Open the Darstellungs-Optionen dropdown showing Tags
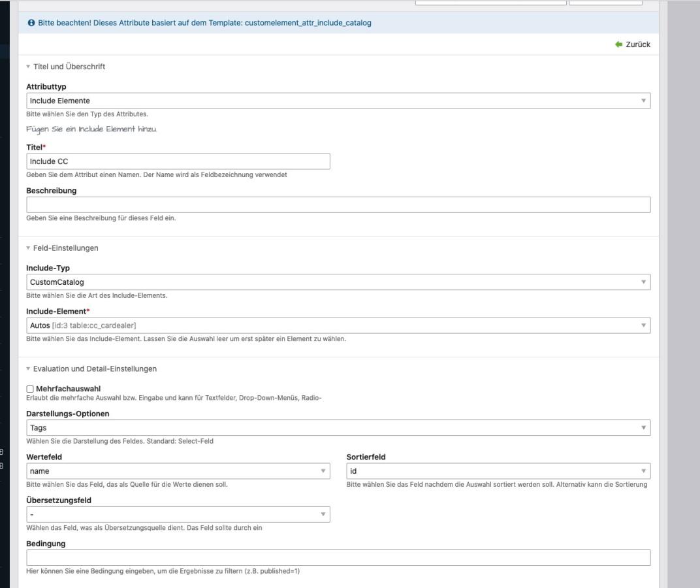700x588 pixels. pyautogui.click(x=338, y=428)
